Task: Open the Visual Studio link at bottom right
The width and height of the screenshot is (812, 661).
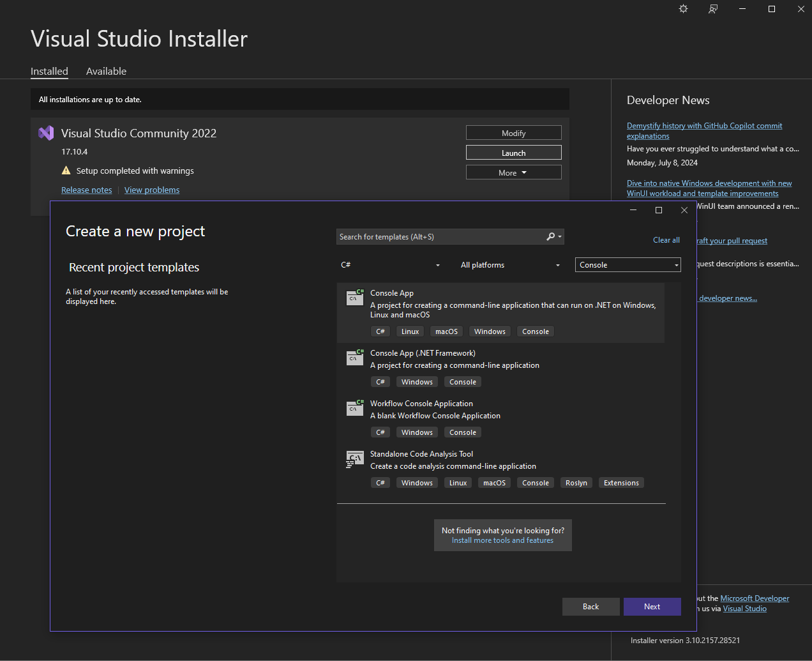Action: pyautogui.click(x=745, y=609)
